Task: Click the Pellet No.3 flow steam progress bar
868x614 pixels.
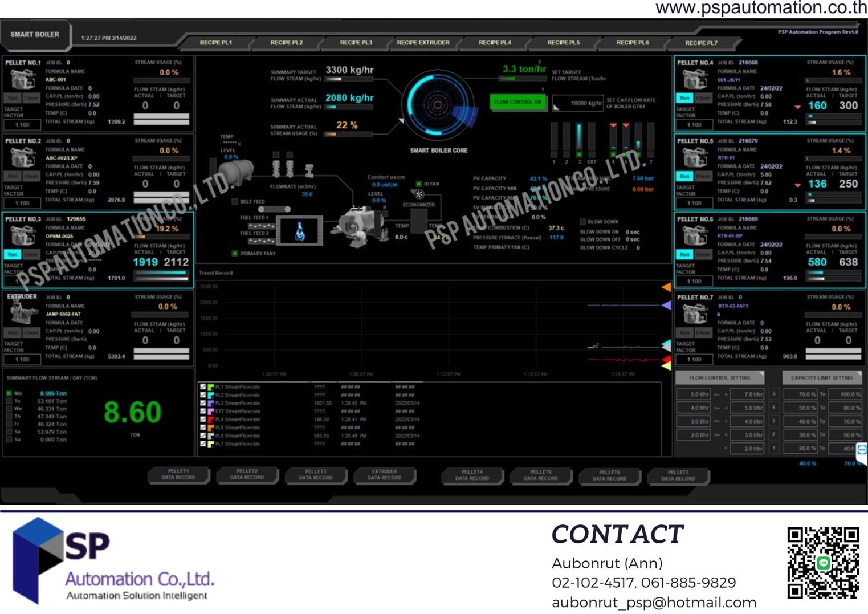Action: pyautogui.click(x=161, y=274)
